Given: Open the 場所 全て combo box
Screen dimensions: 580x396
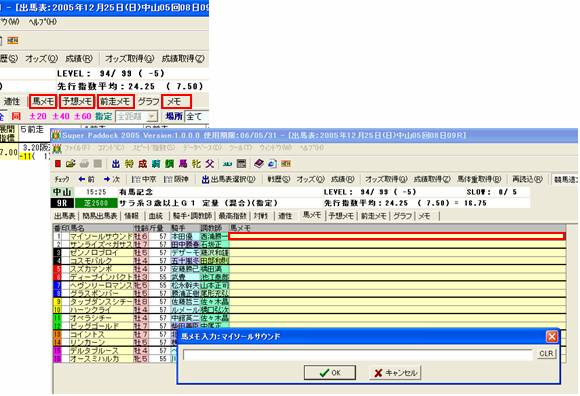Looking at the screenshot, I should tap(196, 116).
